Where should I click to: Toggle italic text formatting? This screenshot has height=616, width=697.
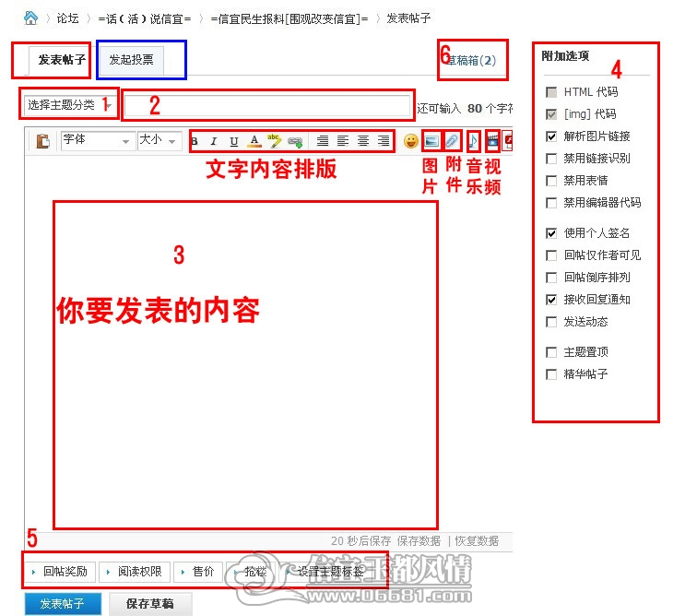(x=214, y=141)
